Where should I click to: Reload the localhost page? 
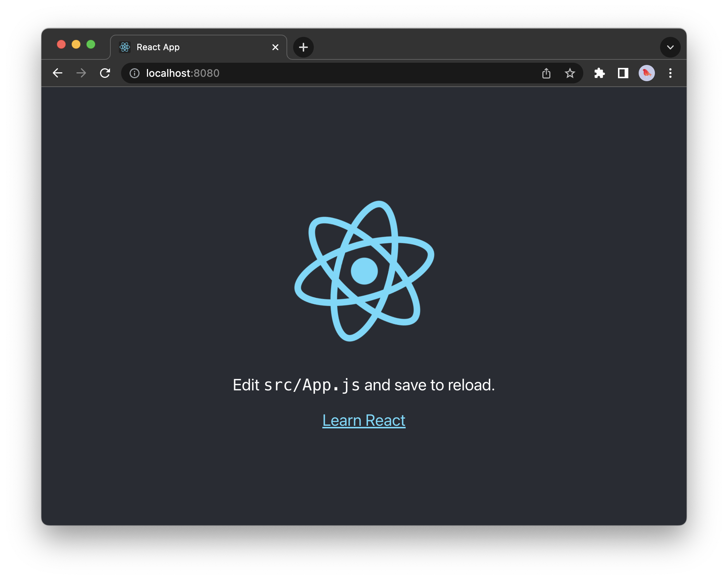[105, 73]
